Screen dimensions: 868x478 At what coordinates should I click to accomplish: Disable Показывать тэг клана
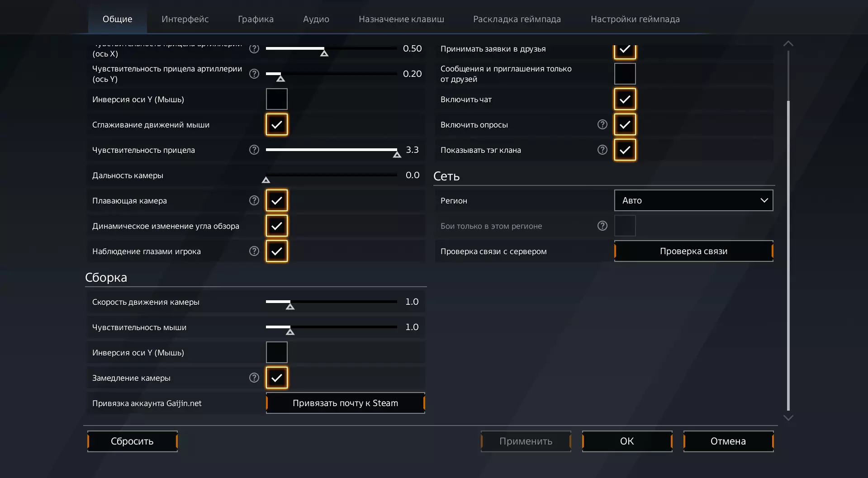pos(625,150)
